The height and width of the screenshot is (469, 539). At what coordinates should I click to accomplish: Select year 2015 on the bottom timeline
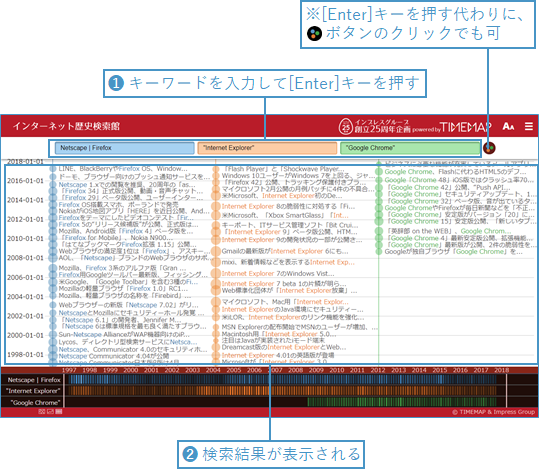440,370
